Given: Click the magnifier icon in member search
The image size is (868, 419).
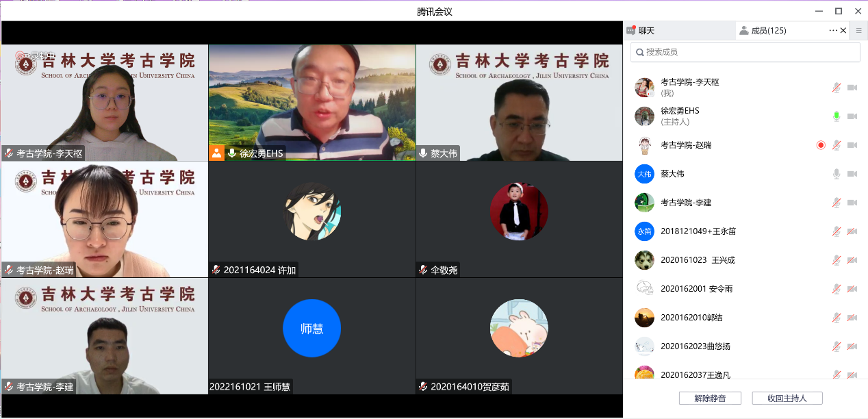Looking at the screenshot, I should [639, 52].
